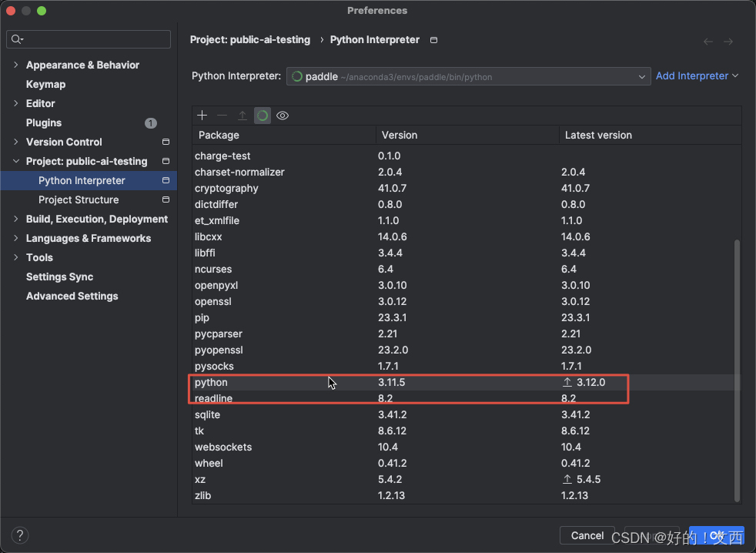Open help via the question mark icon

pyautogui.click(x=19, y=535)
